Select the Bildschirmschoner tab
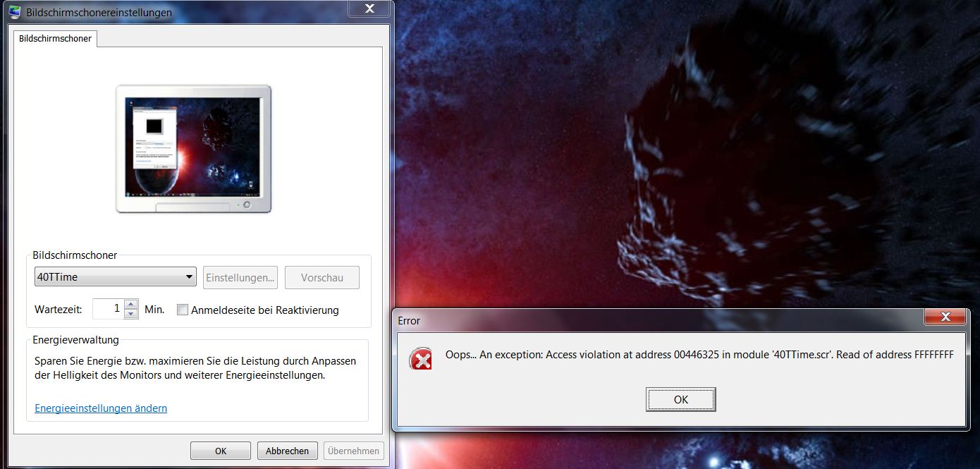The height and width of the screenshot is (469, 980). pyautogui.click(x=55, y=39)
